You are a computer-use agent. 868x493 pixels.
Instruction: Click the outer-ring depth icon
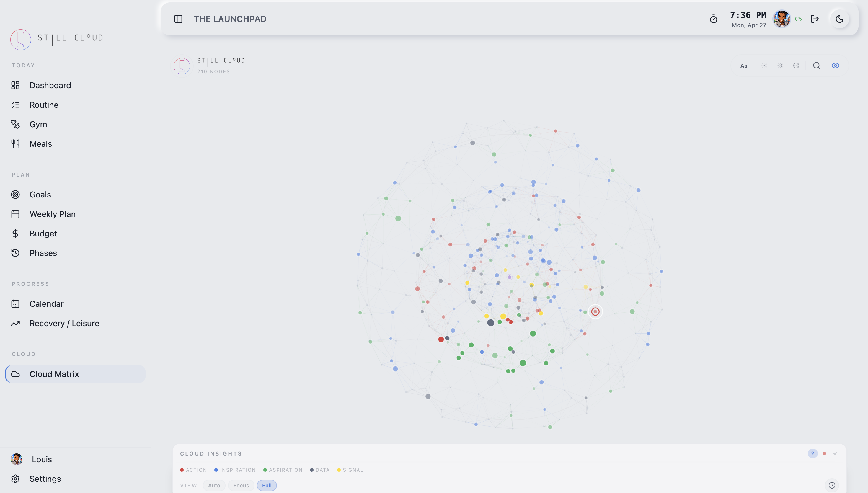click(796, 66)
